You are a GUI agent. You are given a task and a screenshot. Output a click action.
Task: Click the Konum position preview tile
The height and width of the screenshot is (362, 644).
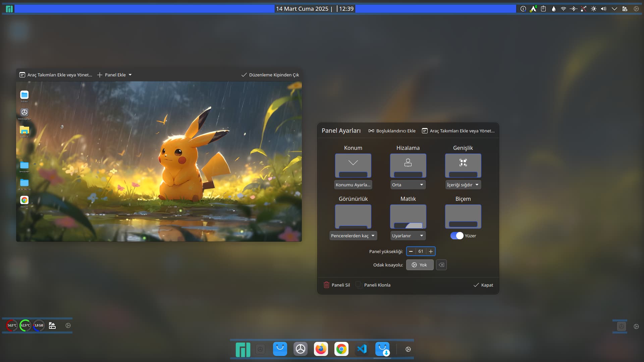point(353,166)
